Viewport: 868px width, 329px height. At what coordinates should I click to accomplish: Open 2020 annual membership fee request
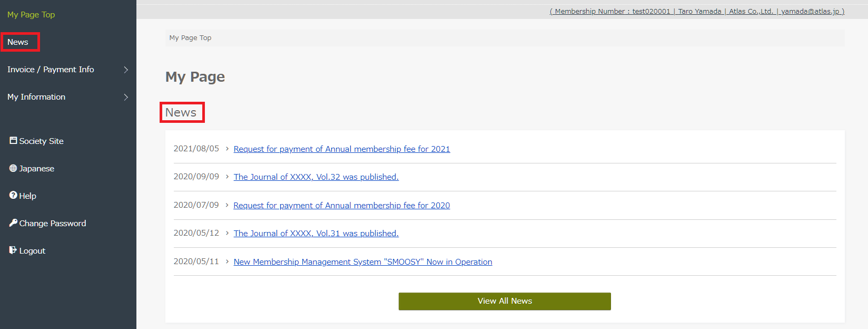point(342,206)
